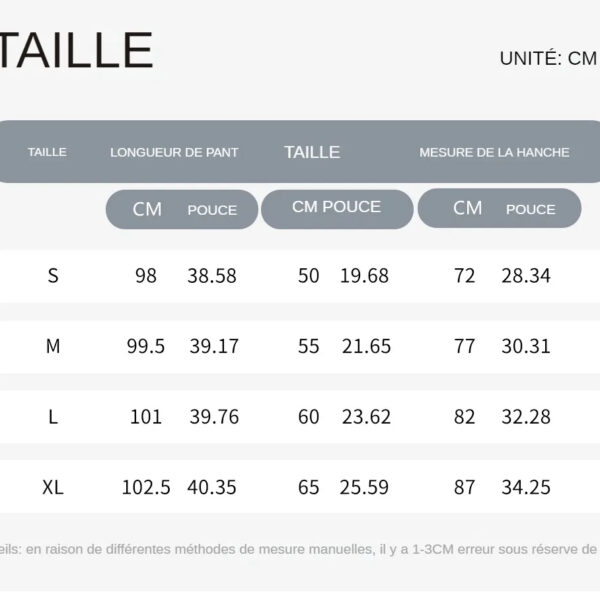Click the measurement error note at bottom
The image size is (600, 600).
pyautogui.click(x=300, y=549)
